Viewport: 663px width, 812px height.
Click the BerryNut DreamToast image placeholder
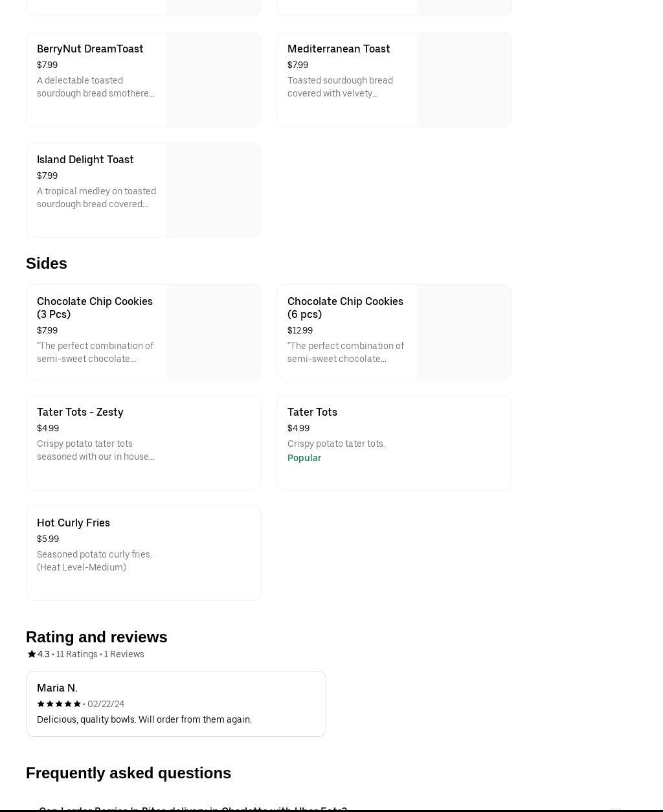coord(213,79)
